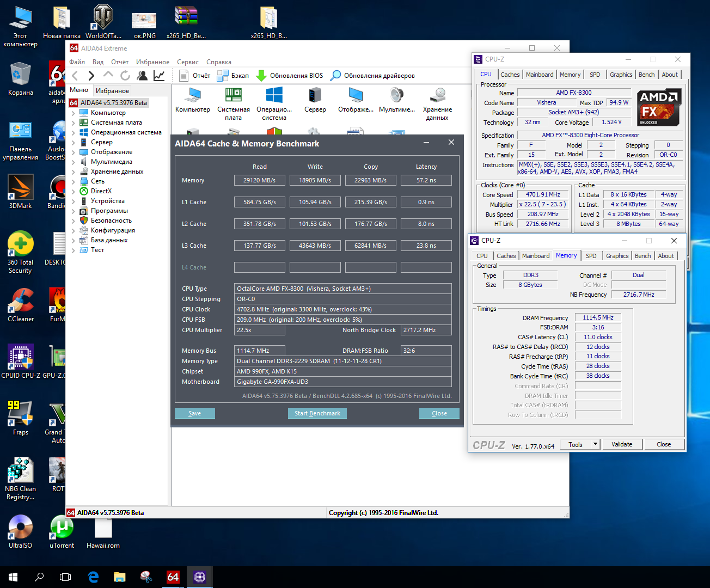Switch to the Избранное tab

click(x=112, y=91)
